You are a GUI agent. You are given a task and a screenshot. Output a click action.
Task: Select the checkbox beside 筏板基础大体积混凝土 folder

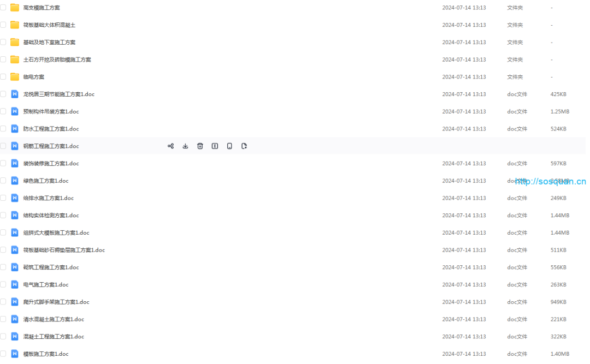pyautogui.click(x=3, y=25)
